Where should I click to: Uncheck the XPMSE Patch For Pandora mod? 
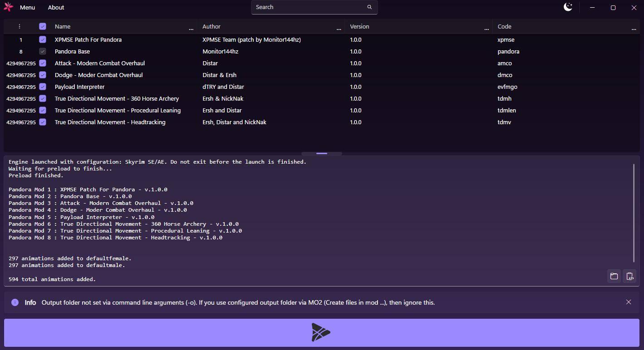[x=43, y=39]
